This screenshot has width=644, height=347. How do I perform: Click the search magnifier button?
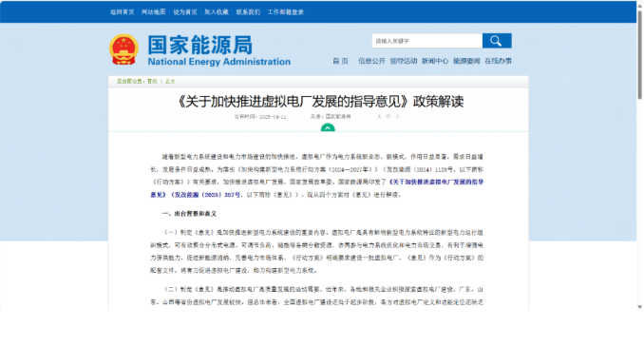(497, 41)
